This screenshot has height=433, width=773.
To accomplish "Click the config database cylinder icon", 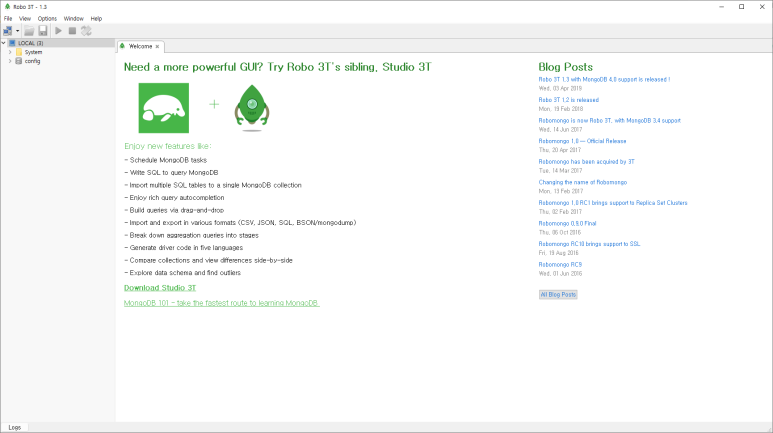I will [x=19, y=61].
